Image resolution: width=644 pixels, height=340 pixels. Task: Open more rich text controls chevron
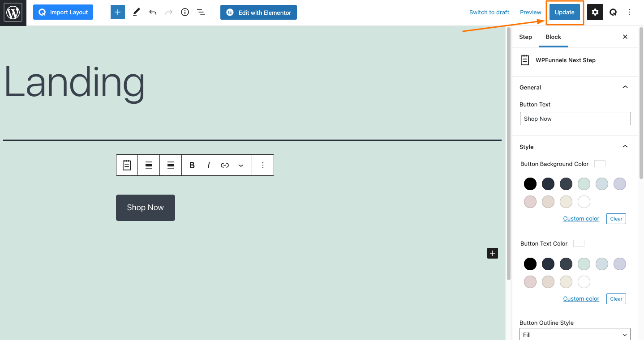click(241, 165)
